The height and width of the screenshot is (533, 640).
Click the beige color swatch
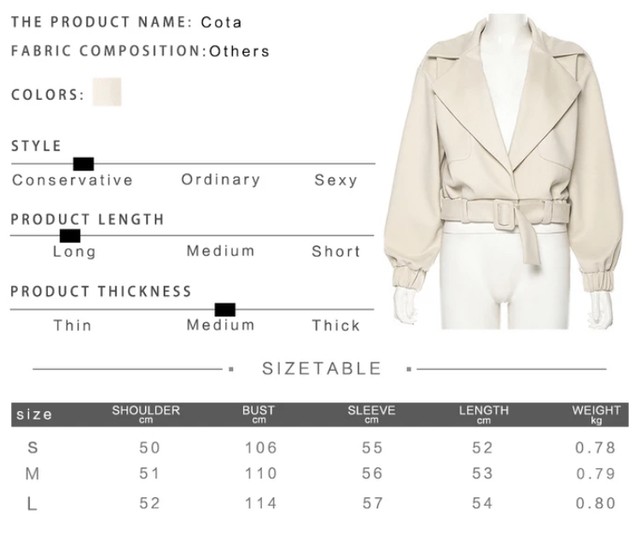click(x=107, y=92)
